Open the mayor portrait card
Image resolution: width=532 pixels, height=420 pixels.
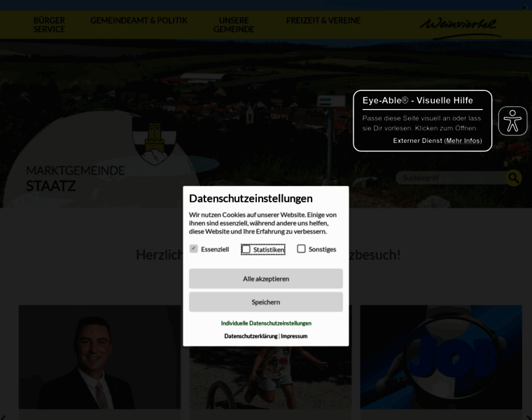click(x=99, y=357)
